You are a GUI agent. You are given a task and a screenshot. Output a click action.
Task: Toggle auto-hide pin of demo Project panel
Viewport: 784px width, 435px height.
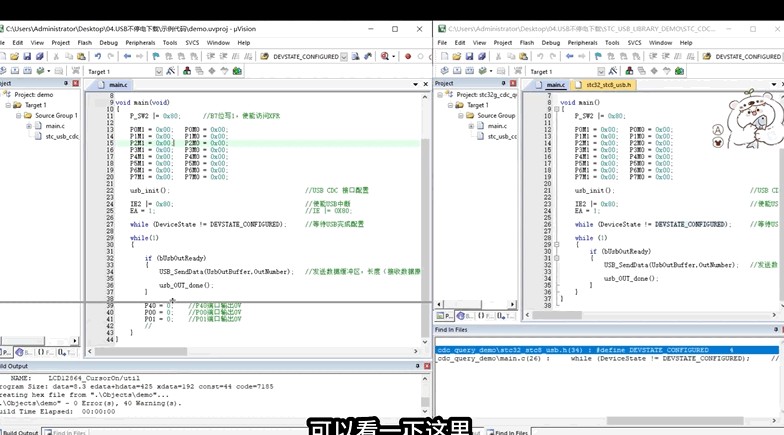click(x=66, y=83)
